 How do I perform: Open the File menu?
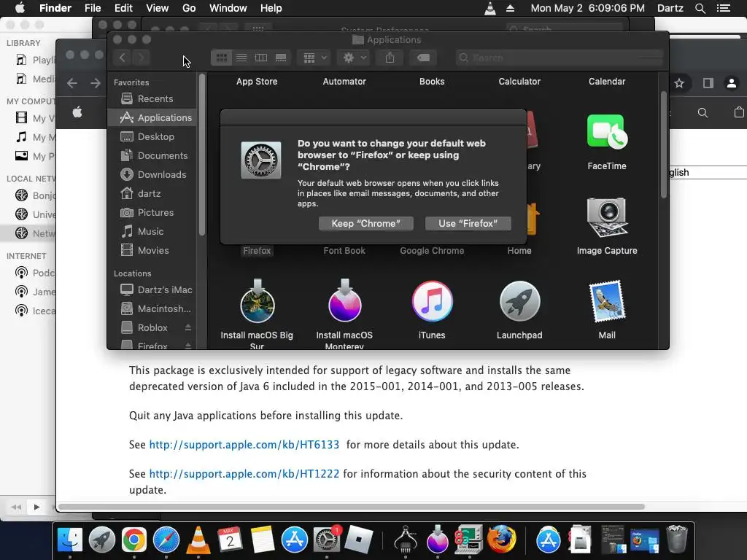coord(93,8)
